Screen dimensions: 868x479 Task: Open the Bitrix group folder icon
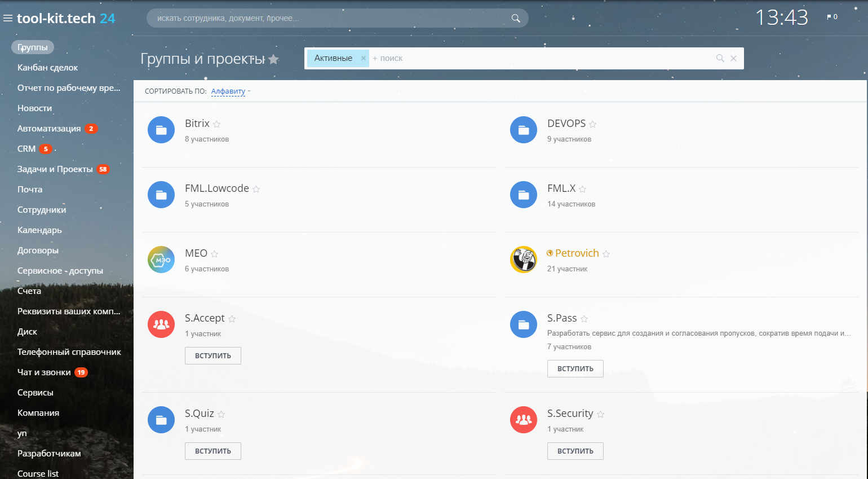[x=161, y=130]
